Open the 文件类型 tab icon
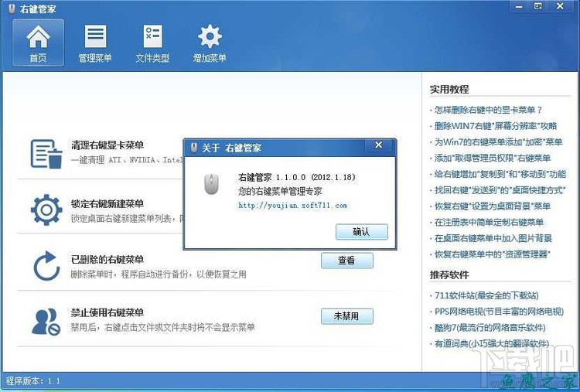This screenshot has width=580, height=392. [x=152, y=36]
